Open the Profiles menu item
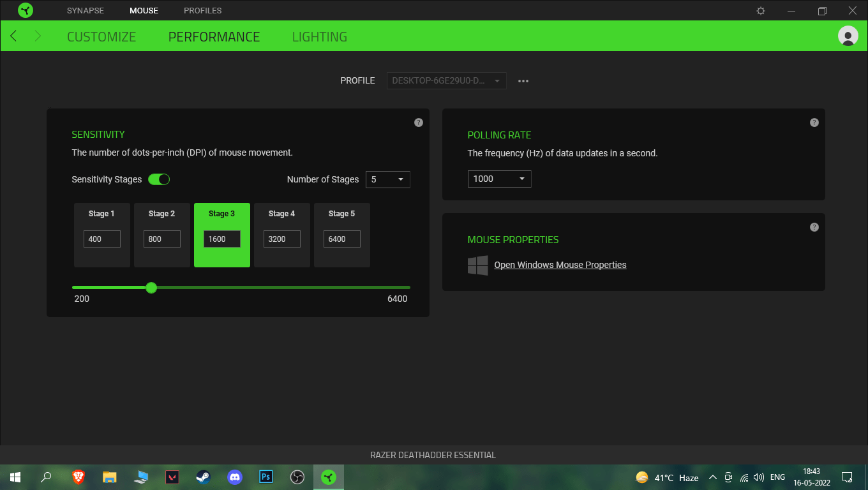 tap(202, 11)
